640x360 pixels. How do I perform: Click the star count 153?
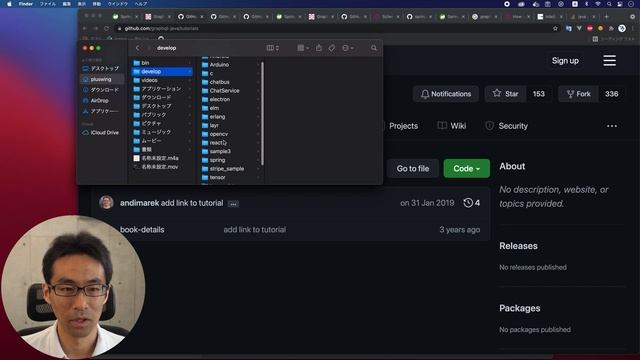click(x=539, y=94)
